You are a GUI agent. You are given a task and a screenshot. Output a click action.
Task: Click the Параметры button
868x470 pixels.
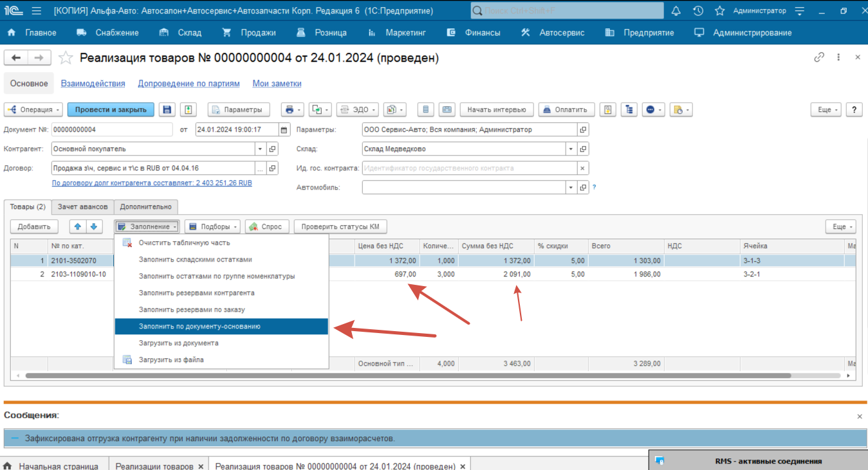pyautogui.click(x=237, y=110)
